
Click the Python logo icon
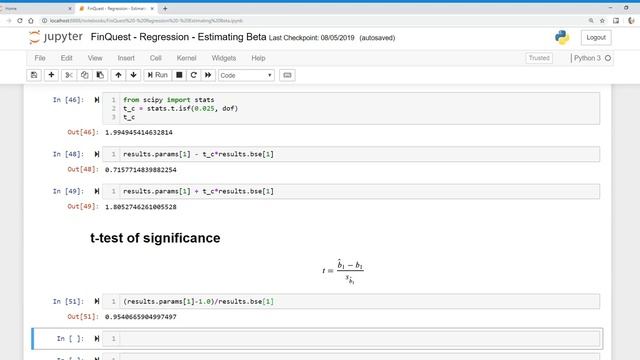click(562, 38)
